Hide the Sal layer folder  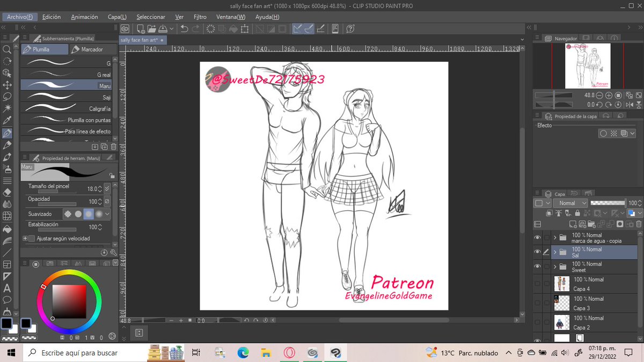[x=538, y=252]
